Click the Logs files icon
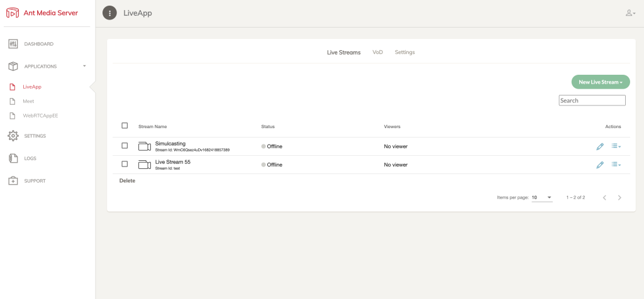 point(13,158)
